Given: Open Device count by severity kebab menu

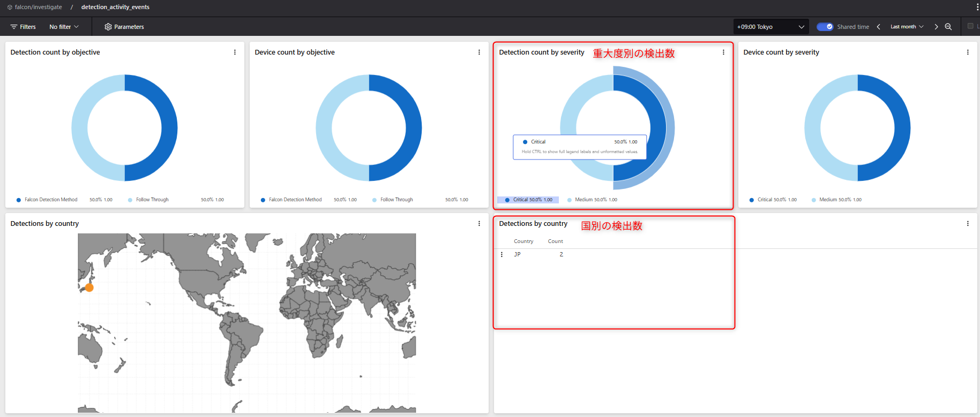Looking at the screenshot, I should point(968,52).
